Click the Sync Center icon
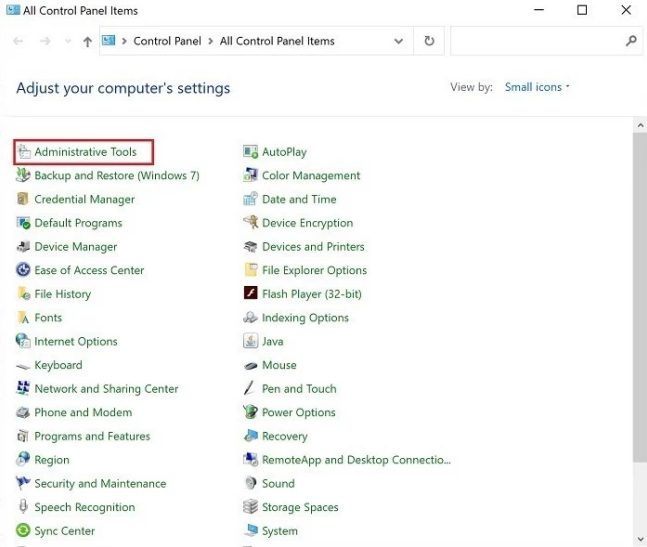647x547 pixels. point(23,530)
